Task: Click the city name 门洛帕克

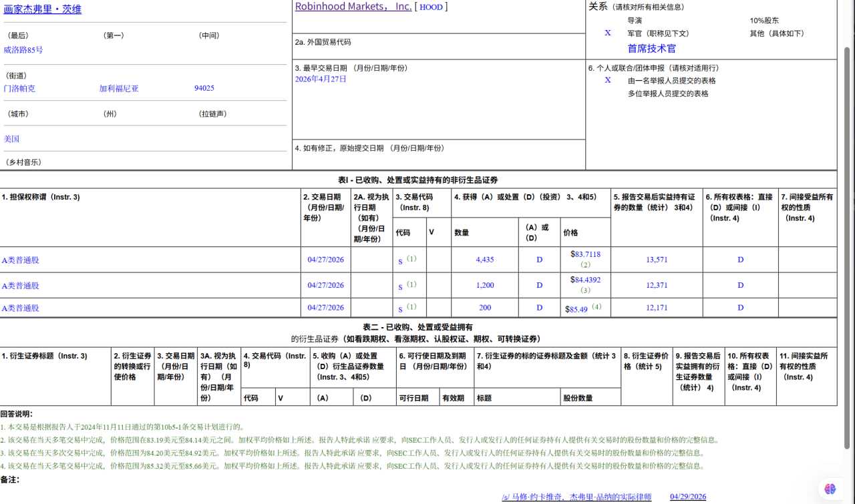Action: (x=19, y=88)
